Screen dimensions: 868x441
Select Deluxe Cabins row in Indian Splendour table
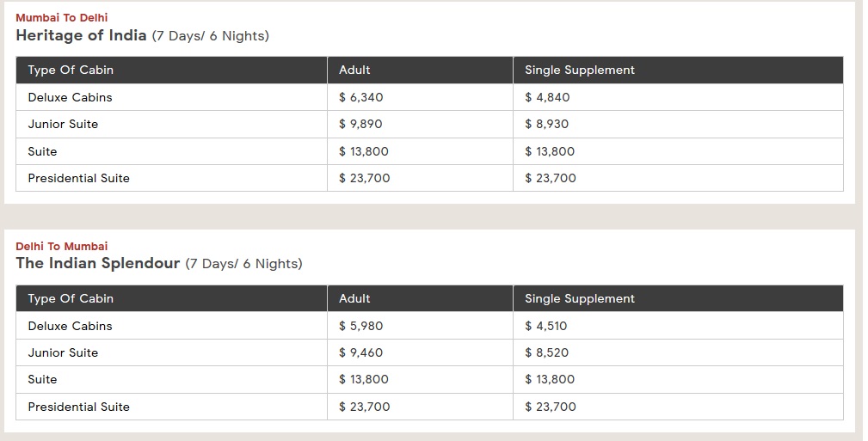coord(70,326)
